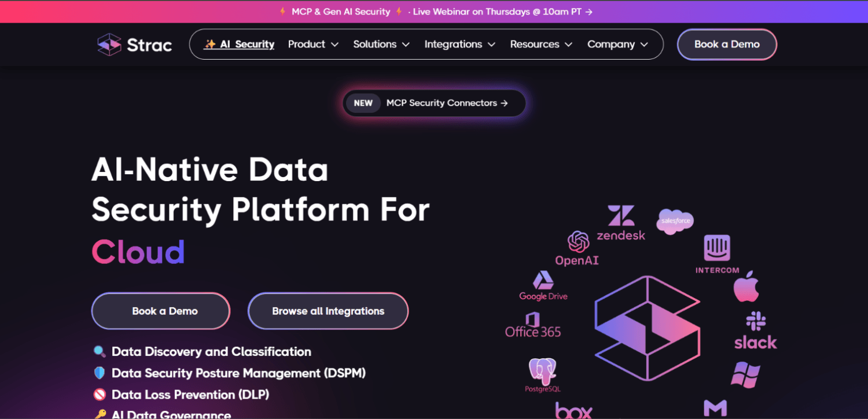Click the Box integration logo
The width and height of the screenshot is (868, 419).
[573, 410]
